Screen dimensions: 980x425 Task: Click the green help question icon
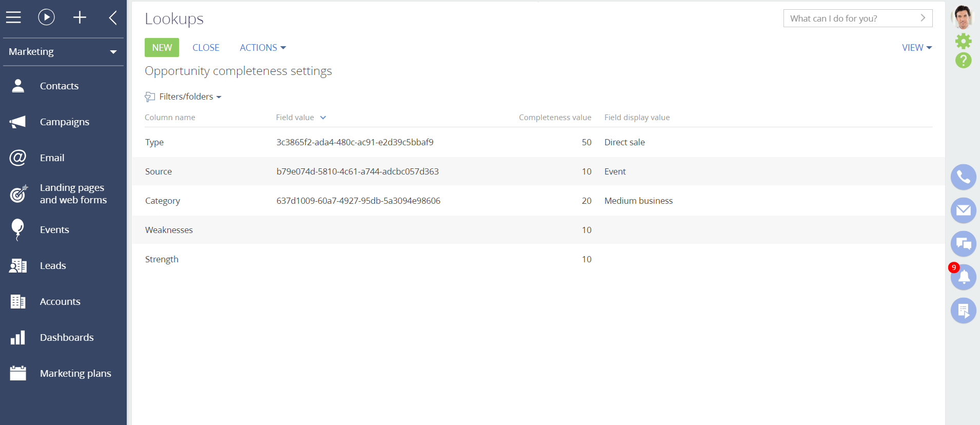[x=963, y=61]
